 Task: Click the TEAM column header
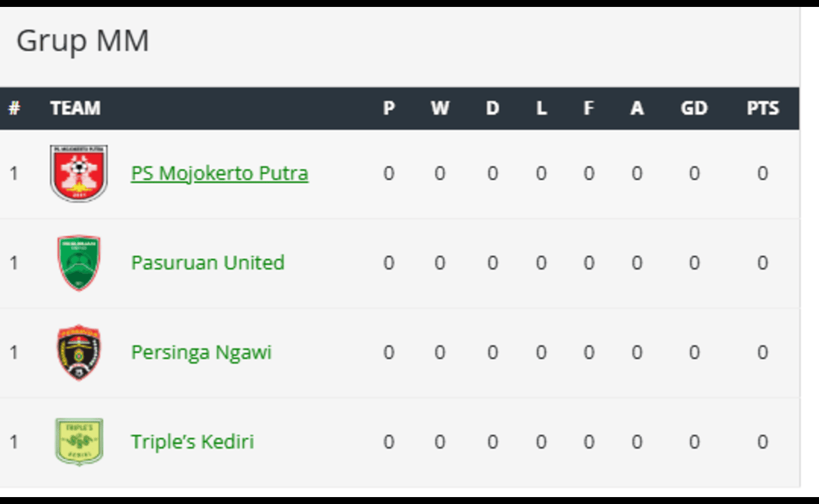(x=75, y=108)
